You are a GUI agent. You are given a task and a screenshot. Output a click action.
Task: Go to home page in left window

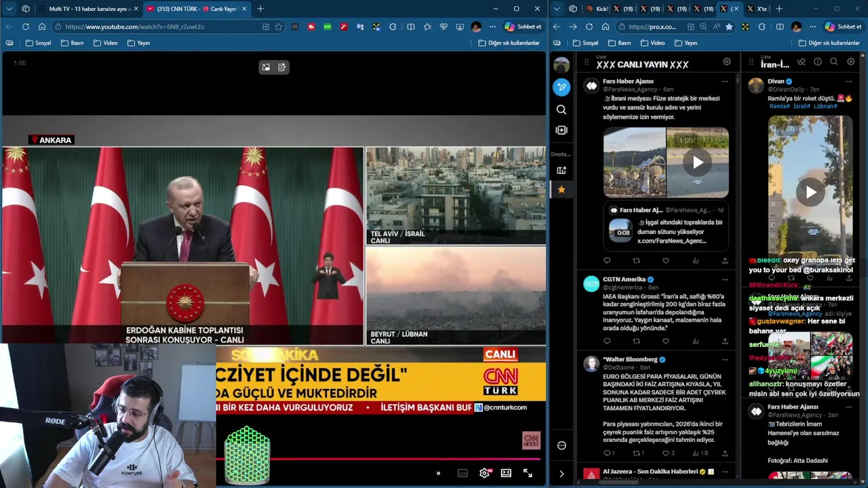41,26
